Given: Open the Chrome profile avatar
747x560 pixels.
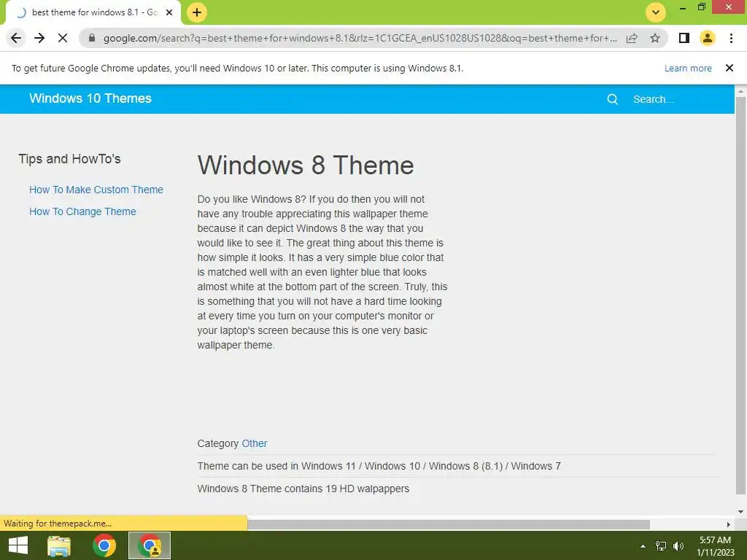Looking at the screenshot, I should (708, 38).
